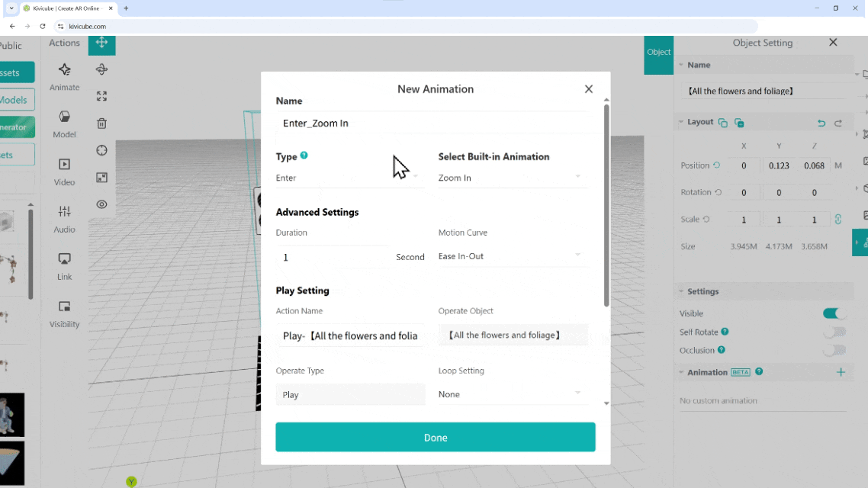Click the animation Name input field
The width and height of the screenshot is (868, 488).
coord(431,123)
